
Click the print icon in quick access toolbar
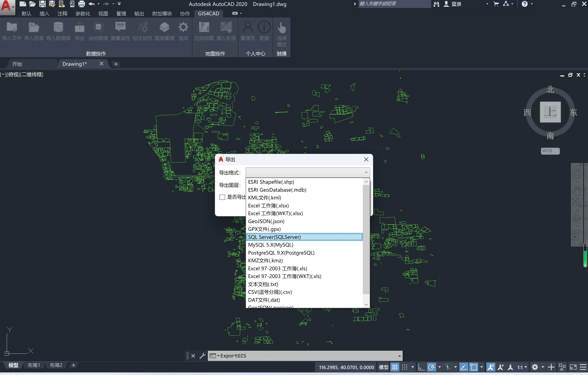pyautogui.click(x=81, y=4)
